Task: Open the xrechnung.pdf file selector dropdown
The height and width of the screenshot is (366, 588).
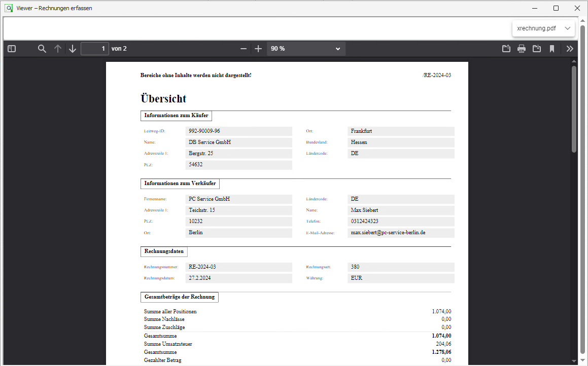Action: pyautogui.click(x=543, y=28)
